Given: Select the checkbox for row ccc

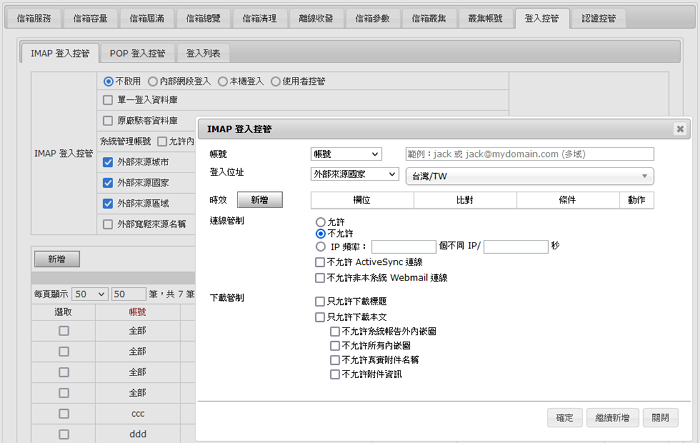Looking at the screenshot, I should (64, 413).
